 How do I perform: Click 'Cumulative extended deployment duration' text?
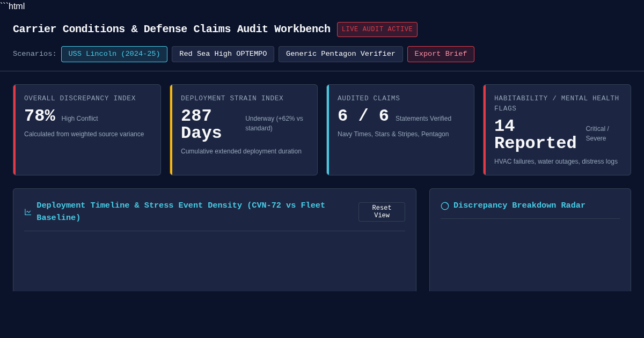point(241,151)
